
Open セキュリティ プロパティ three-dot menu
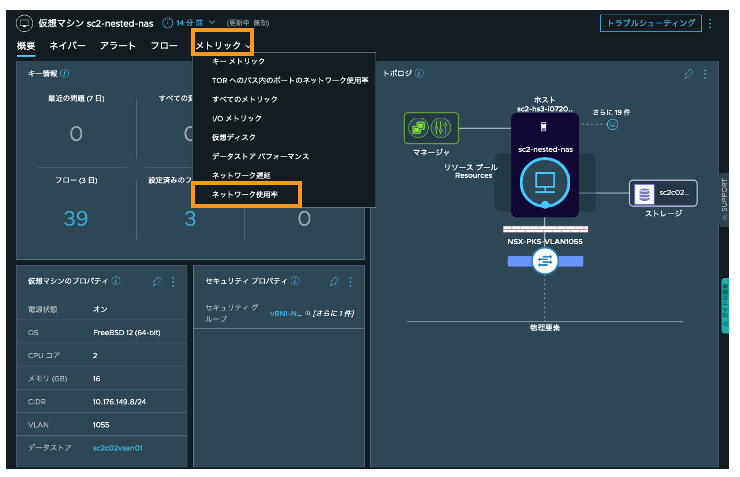350,282
